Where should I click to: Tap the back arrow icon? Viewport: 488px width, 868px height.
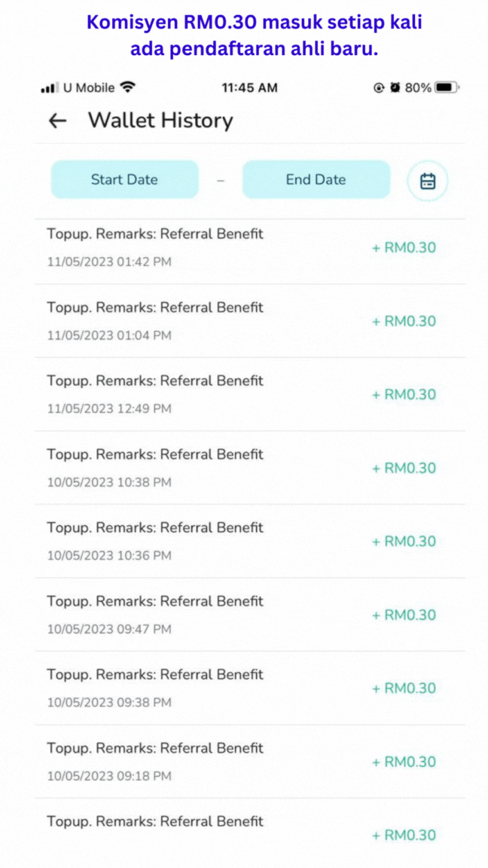[57, 121]
